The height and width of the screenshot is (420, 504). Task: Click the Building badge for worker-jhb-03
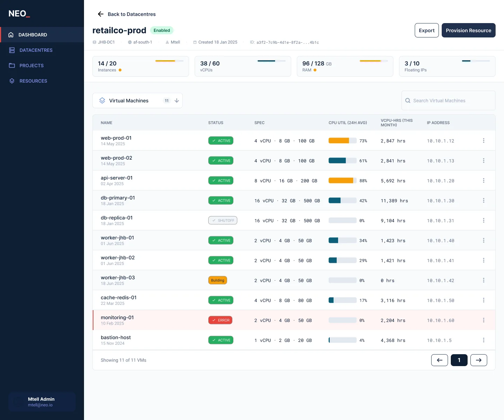pyautogui.click(x=218, y=280)
